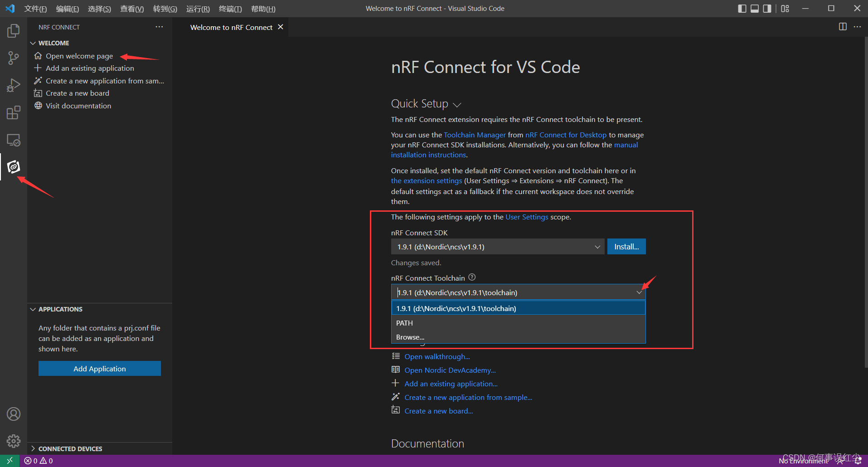Select Create a new application from sample in sidebar
This screenshot has height=467, width=868.
(100, 81)
